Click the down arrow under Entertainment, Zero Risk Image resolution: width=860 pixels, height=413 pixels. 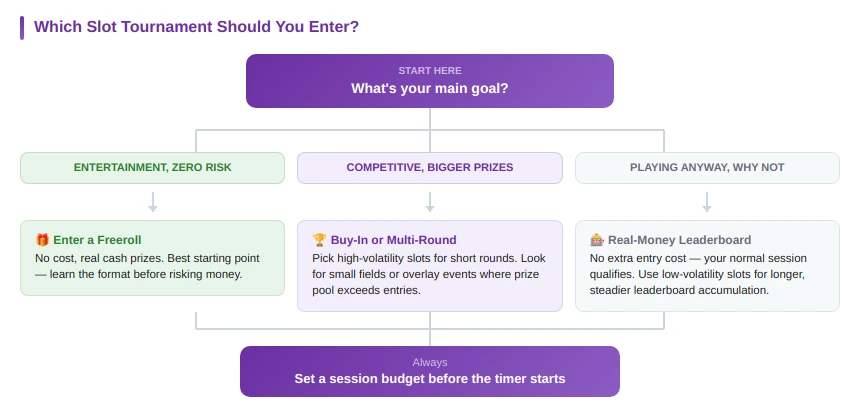coord(153,202)
